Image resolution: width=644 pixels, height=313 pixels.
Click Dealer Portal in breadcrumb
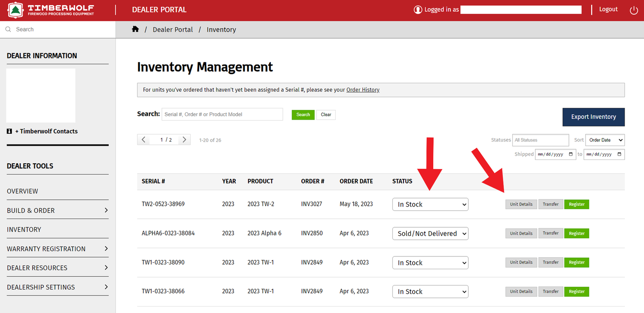pyautogui.click(x=173, y=30)
